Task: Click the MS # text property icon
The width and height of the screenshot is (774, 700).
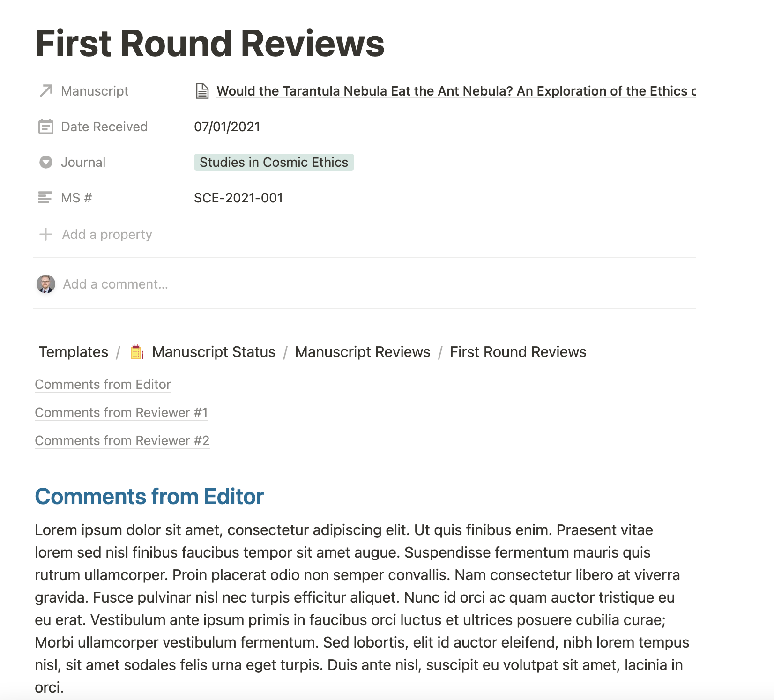Action: click(x=45, y=198)
